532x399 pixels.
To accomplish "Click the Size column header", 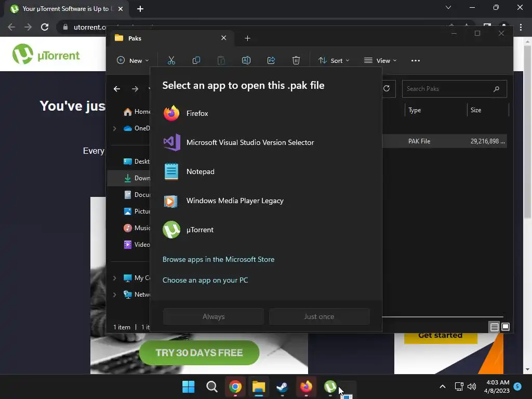I will pos(488,110).
